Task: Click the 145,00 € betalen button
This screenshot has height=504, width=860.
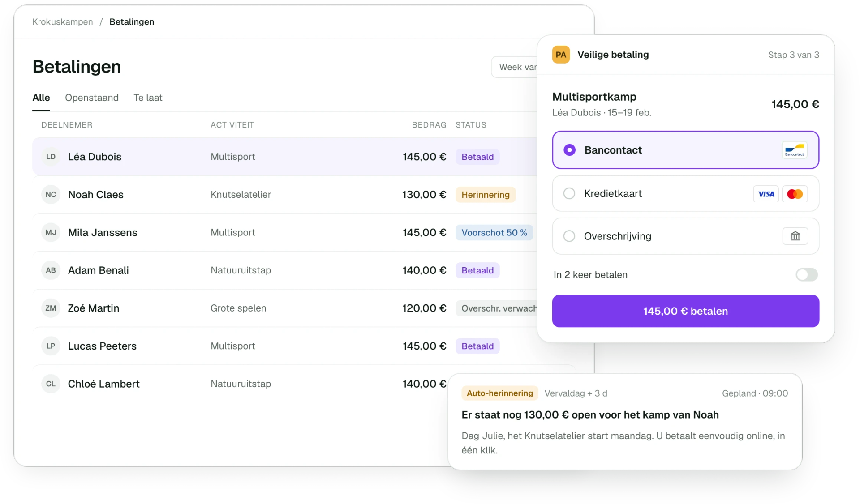Action: [685, 311]
